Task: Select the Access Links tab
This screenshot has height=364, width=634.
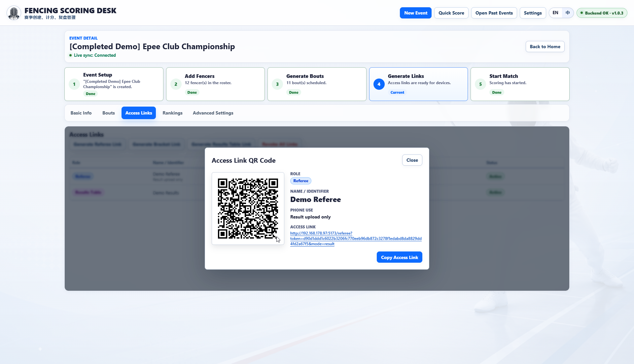Action: click(x=139, y=113)
